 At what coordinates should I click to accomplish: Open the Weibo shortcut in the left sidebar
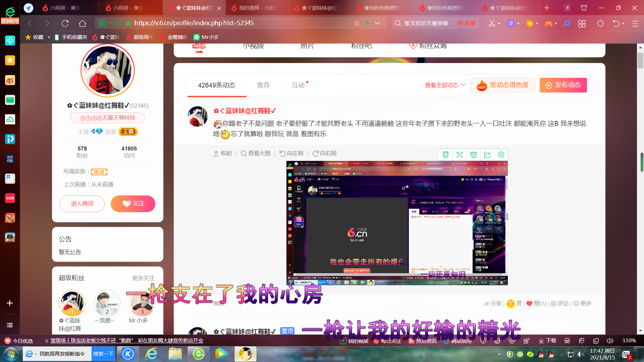[x=10, y=80]
